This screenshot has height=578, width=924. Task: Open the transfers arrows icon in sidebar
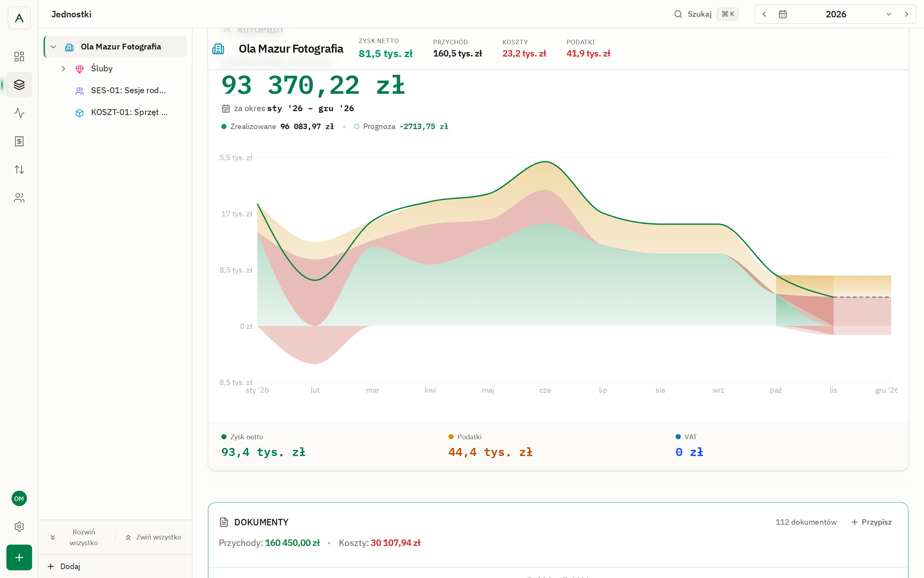19,170
